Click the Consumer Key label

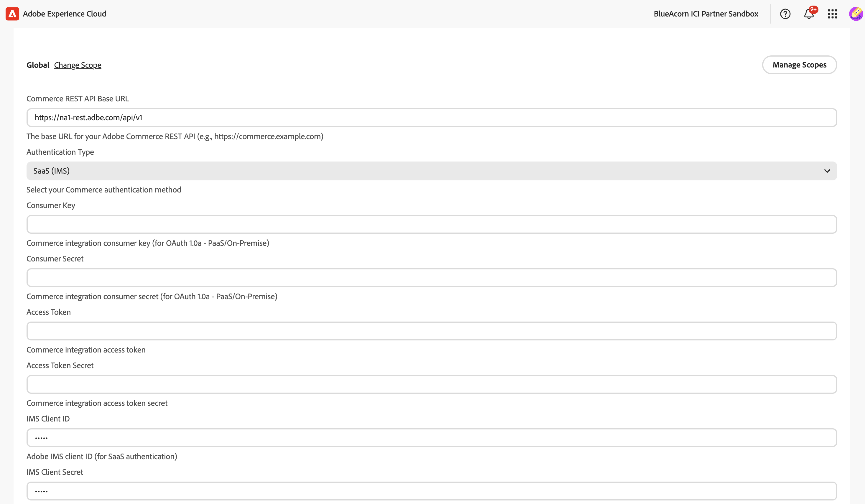coord(51,205)
